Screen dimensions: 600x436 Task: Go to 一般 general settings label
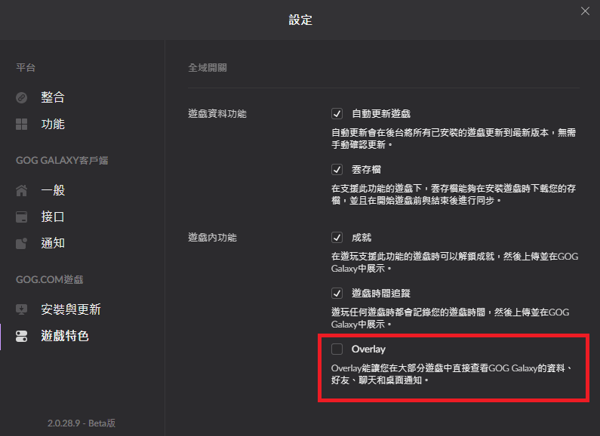[53, 190]
